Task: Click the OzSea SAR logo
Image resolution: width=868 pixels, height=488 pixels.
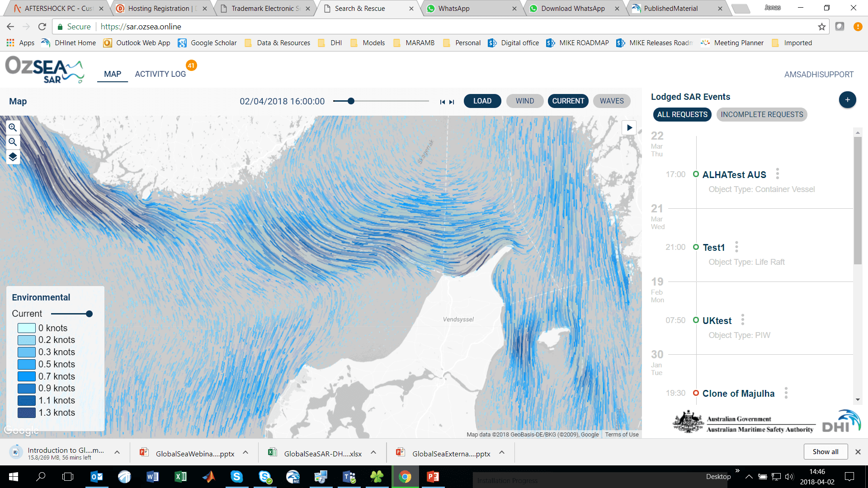Action: tap(45, 69)
